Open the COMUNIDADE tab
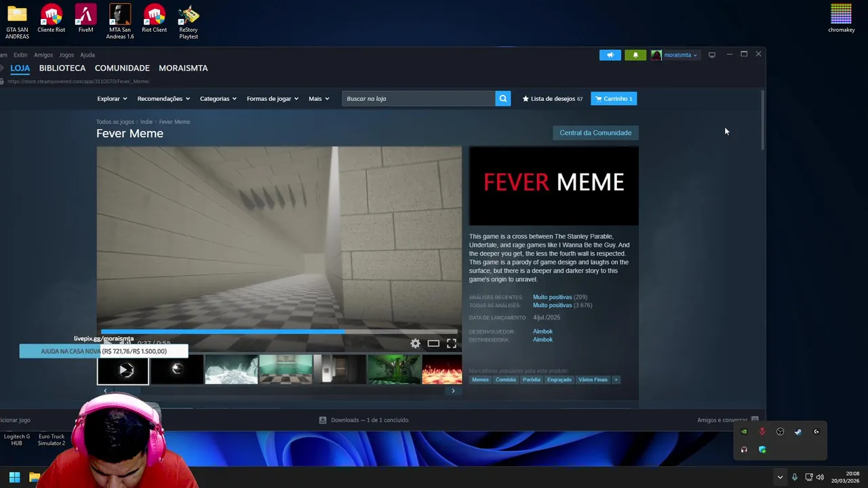 coord(122,68)
